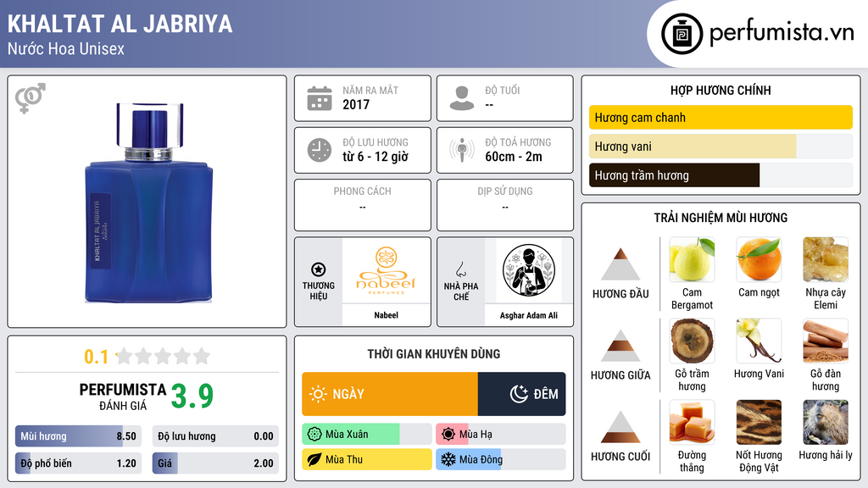Open the Gỗ đàn hương note image

click(x=826, y=341)
